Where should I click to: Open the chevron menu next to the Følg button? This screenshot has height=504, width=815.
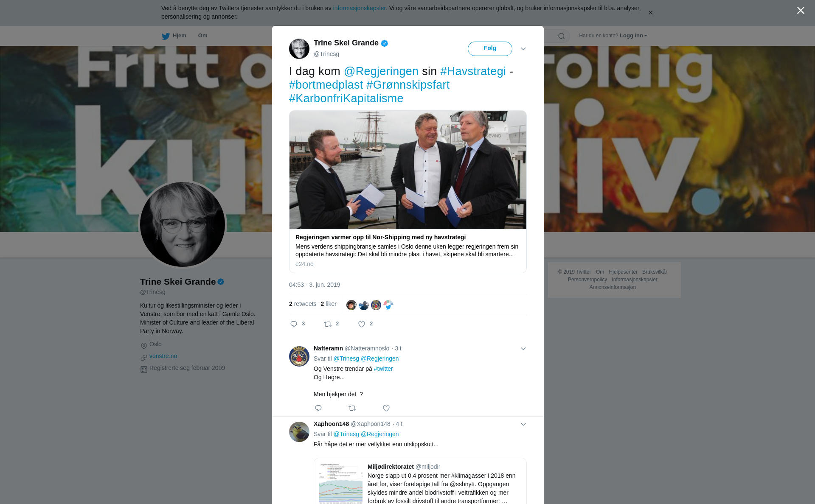523,49
